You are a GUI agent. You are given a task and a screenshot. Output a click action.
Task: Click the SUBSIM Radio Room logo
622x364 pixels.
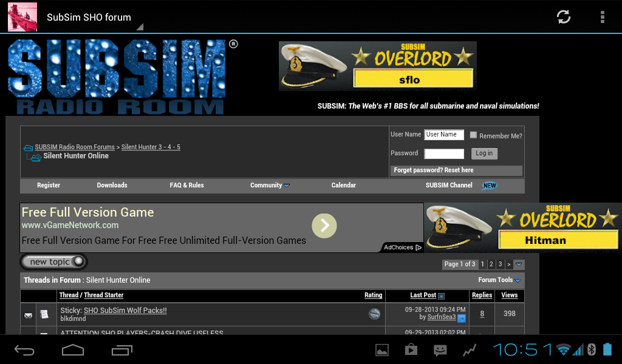coord(122,77)
